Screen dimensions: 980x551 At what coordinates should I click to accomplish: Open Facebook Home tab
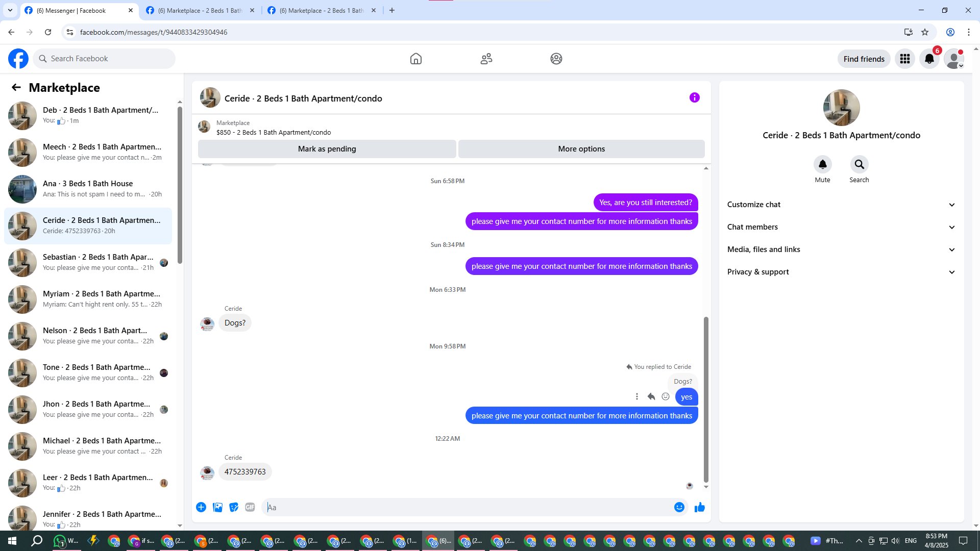[x=415, y=59]
